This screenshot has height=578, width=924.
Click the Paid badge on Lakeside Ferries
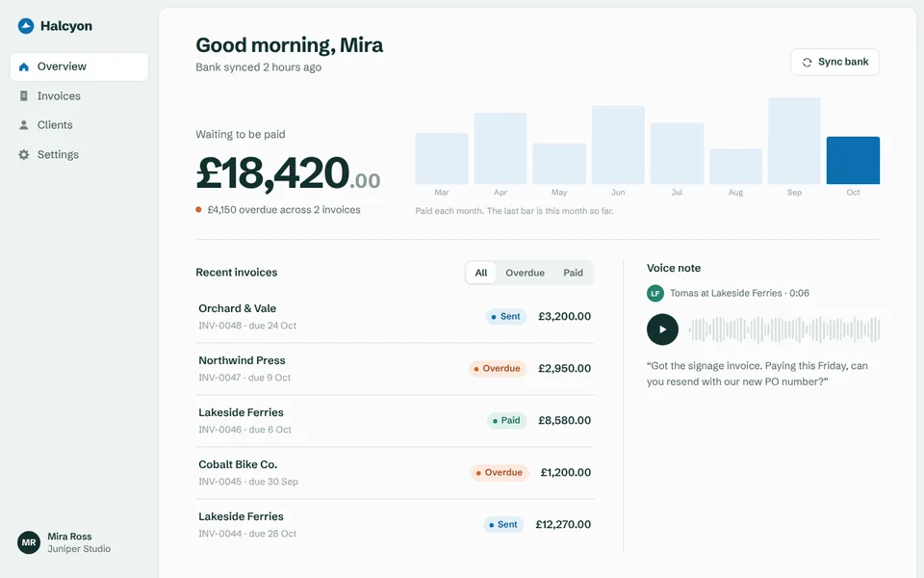pos(506,421)
